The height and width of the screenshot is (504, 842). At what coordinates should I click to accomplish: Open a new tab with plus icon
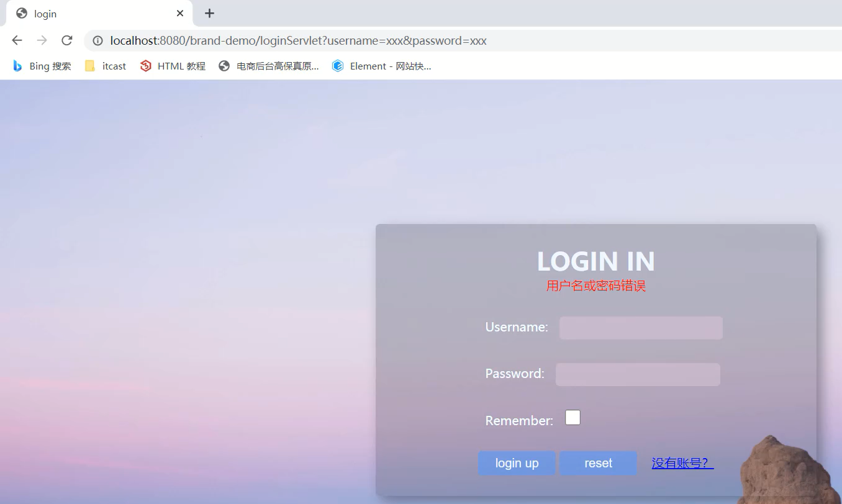(210, 13)
